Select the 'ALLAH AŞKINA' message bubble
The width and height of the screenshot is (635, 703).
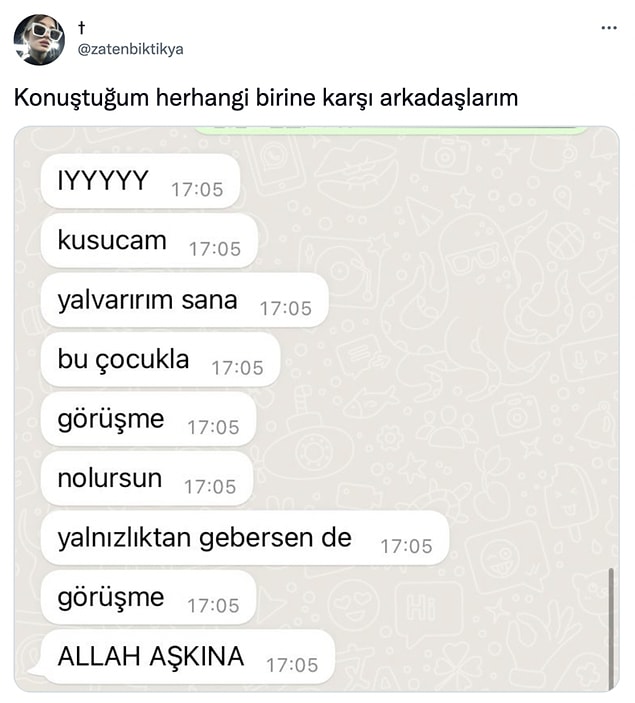click(x=185, y=657)
